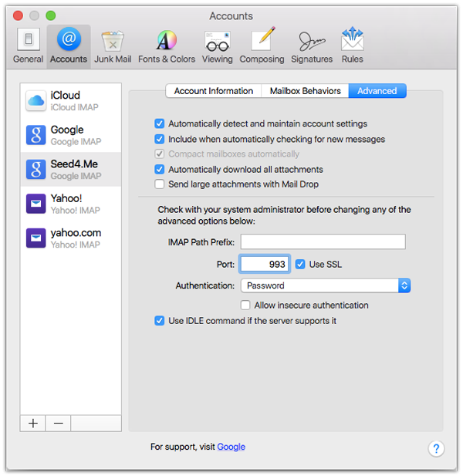Open the Signatures preferences pane
This screenshot has height=476, width=463.
[312, 46]
